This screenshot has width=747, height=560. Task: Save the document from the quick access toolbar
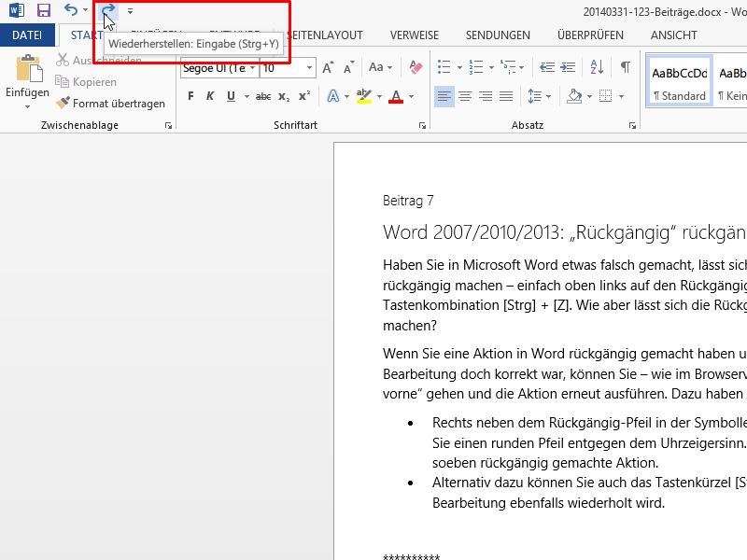point(43,10)
